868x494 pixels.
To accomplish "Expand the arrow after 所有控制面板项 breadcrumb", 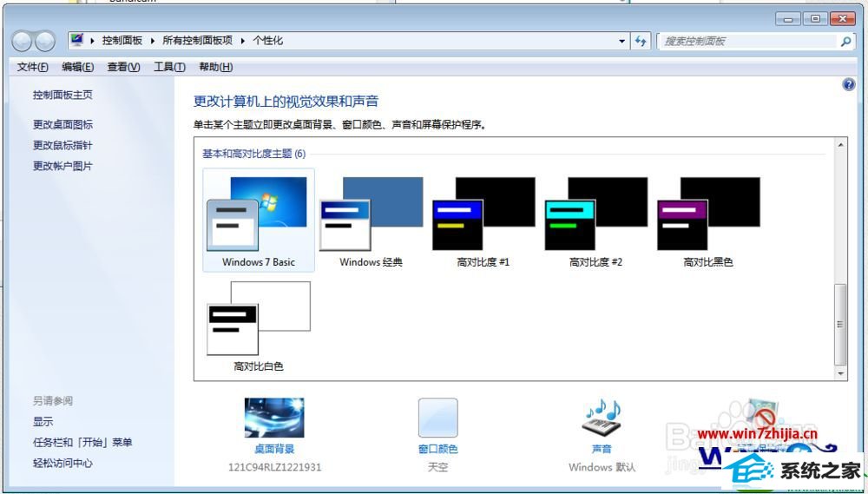I will click(242, 41).
